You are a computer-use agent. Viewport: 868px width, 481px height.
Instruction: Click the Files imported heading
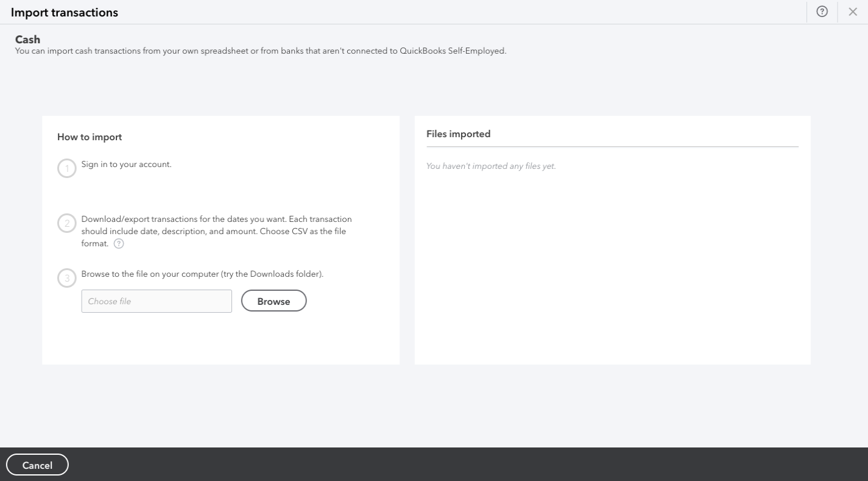(x=459, y=134)
